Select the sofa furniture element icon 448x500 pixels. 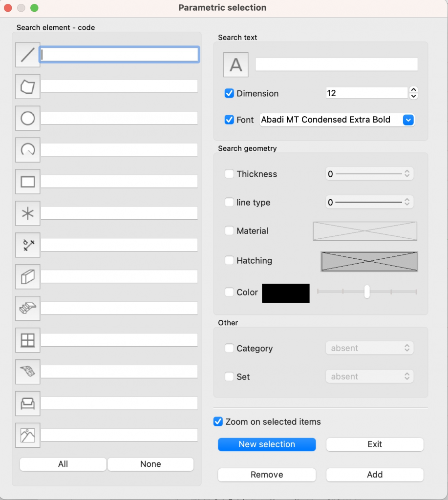pyautogui.click(x=28, y=403)
